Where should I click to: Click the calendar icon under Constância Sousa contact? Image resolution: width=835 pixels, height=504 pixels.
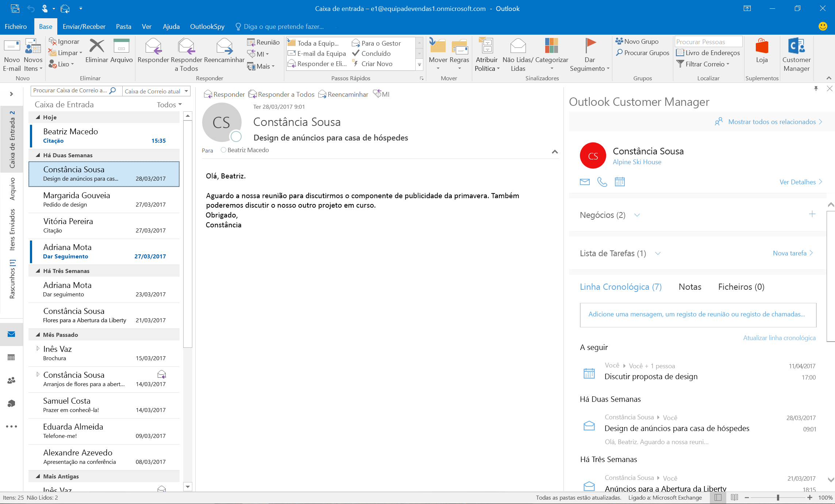[x=620, y=181]
